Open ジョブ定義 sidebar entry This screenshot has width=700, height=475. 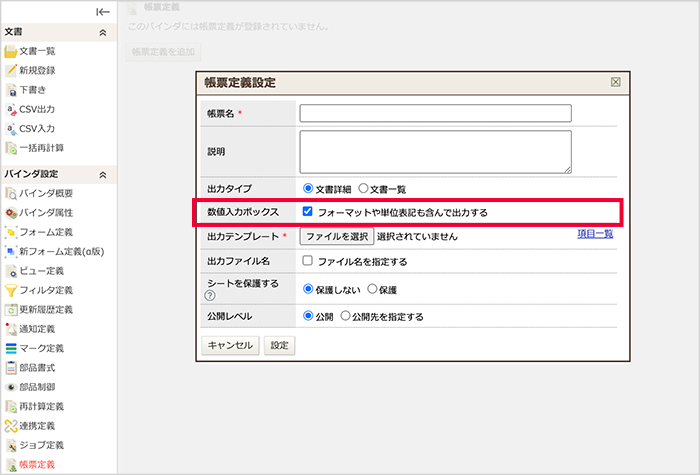[42, 445]
